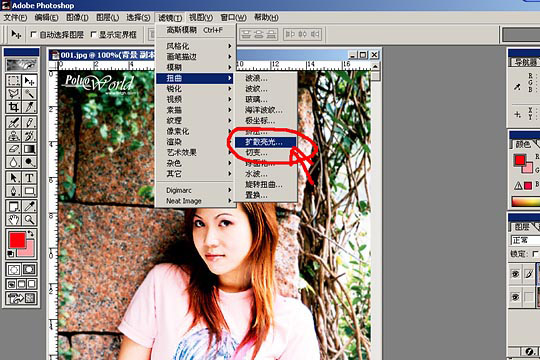Select the Type tool
This screenshot has width=540, height=360.
point(29,178)
